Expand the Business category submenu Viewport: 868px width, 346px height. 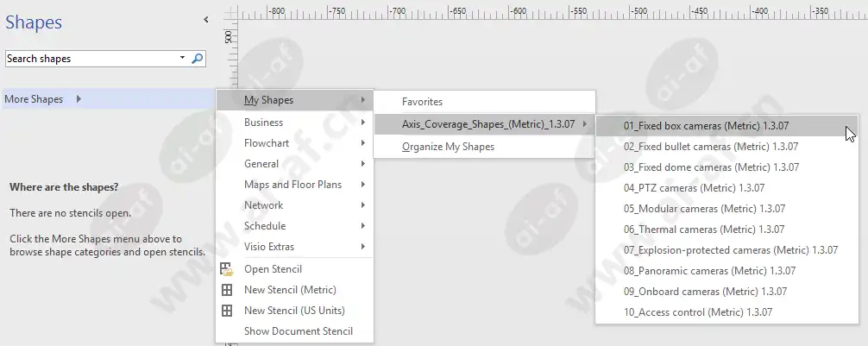coord(294,123)
